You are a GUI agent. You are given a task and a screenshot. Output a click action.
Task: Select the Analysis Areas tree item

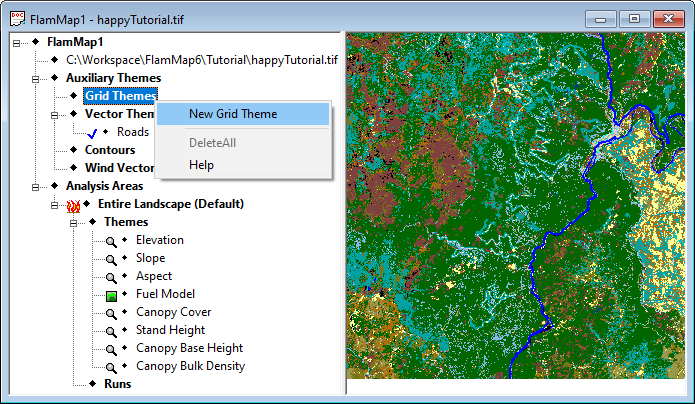coord(105,186)
